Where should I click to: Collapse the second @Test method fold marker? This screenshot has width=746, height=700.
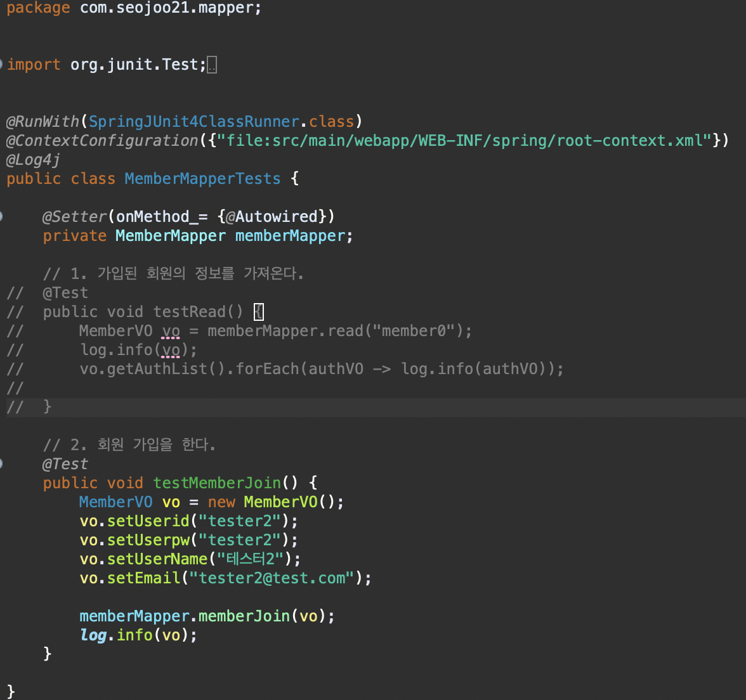(1, 463)
